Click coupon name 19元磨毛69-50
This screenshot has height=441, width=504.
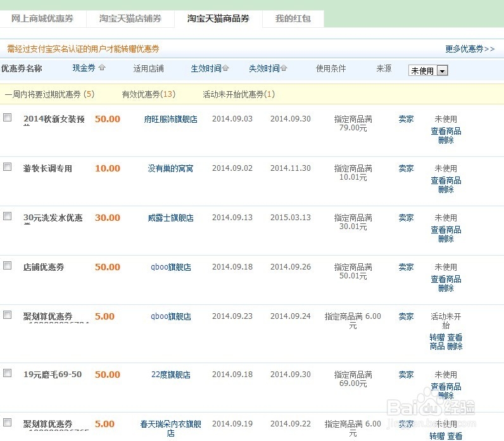click(x=53, y=375)
